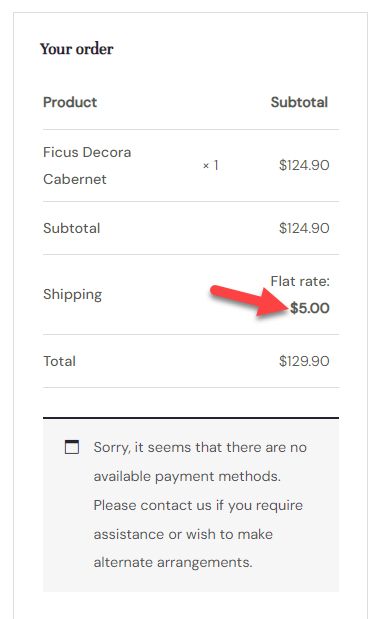Click the Subtotal row label

(71, 228)
